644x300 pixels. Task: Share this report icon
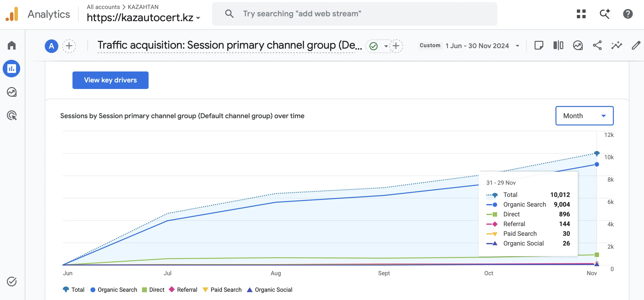pos(597,45)
